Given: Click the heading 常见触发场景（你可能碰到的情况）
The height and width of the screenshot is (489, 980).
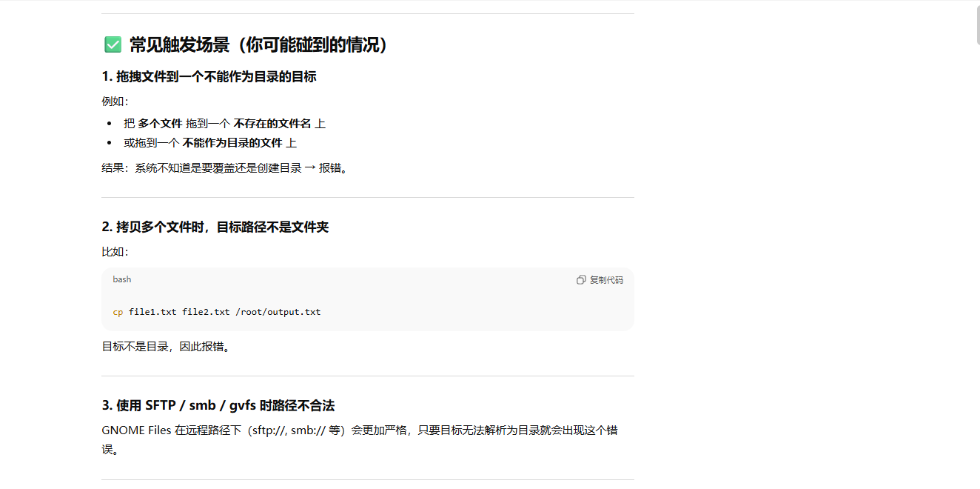Looking at the screenshot, I should pyautogui.click(x=258, y=45).
